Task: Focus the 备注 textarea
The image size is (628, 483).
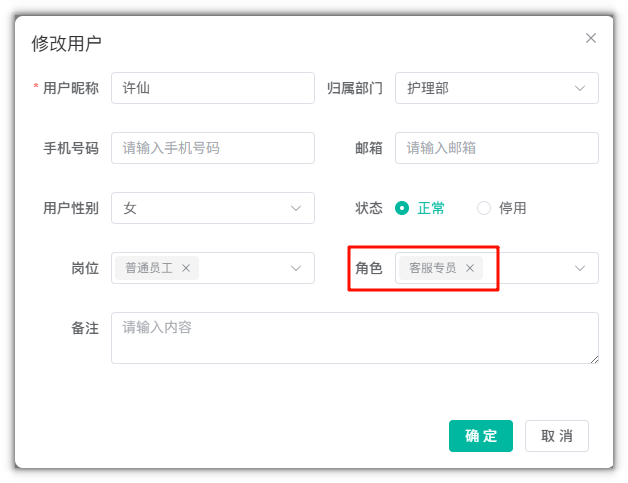Action: point(355,338)
